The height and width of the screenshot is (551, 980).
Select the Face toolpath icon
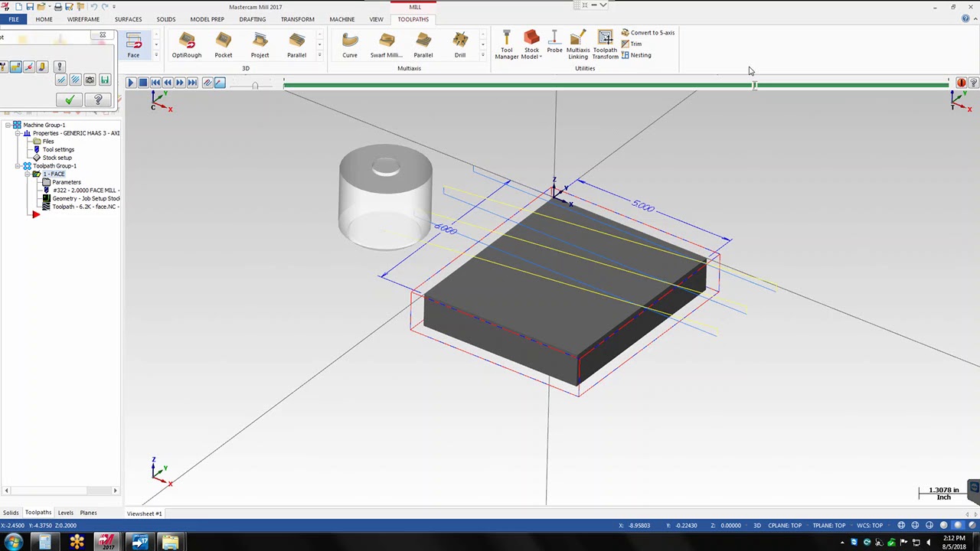(x=133, y=45)
